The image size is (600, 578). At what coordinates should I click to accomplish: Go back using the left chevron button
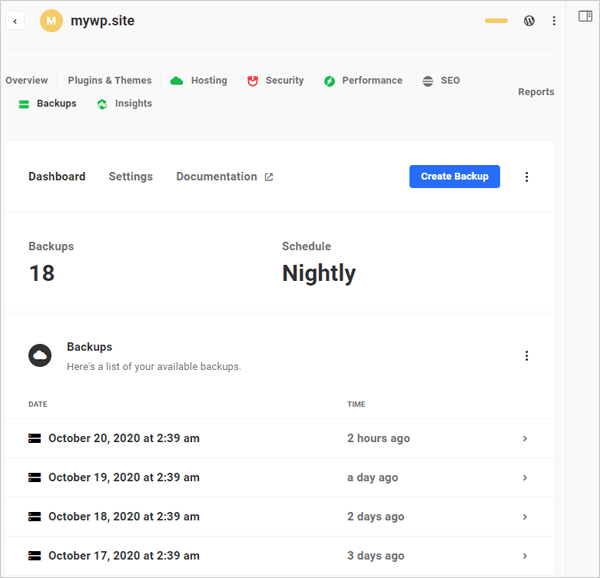[15, 21]
